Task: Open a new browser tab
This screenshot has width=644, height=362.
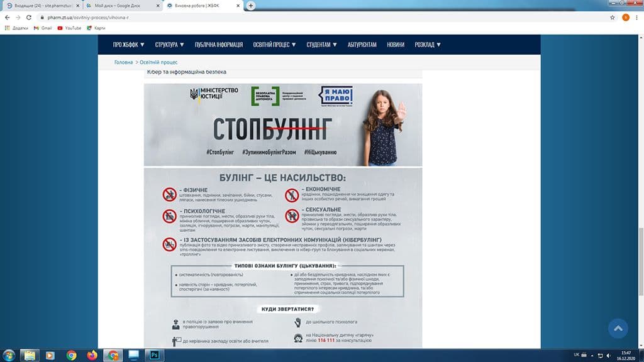Action: point(250,6)
